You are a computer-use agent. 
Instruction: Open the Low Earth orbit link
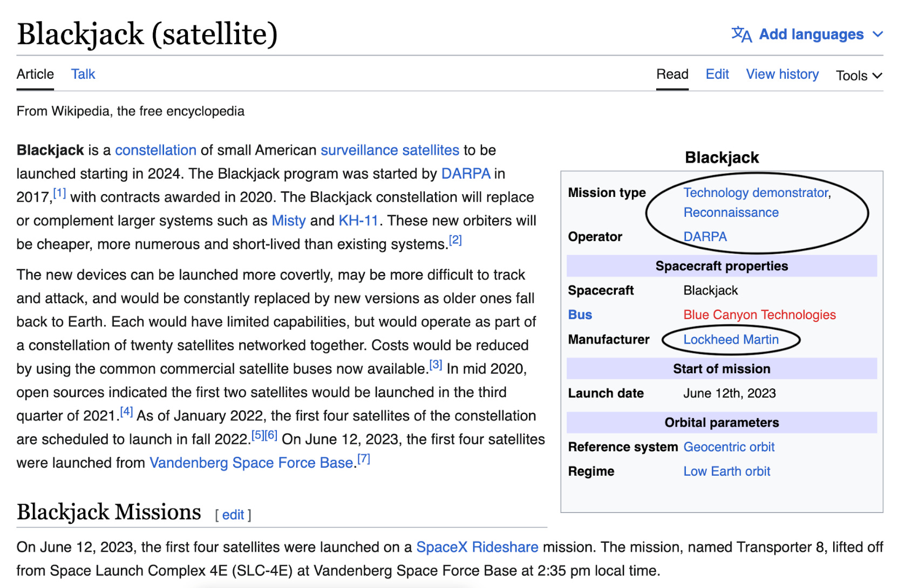pos(726,471)
